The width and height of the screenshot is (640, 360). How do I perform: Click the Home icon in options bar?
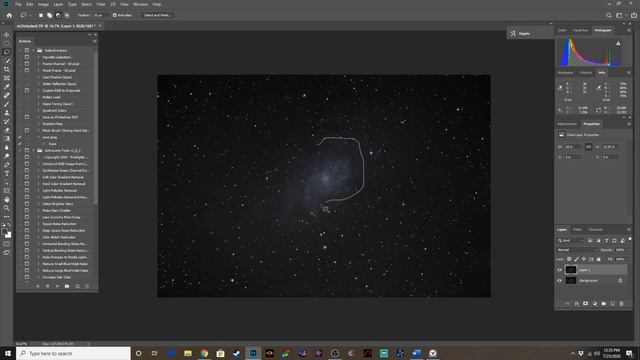coord(9,15)
